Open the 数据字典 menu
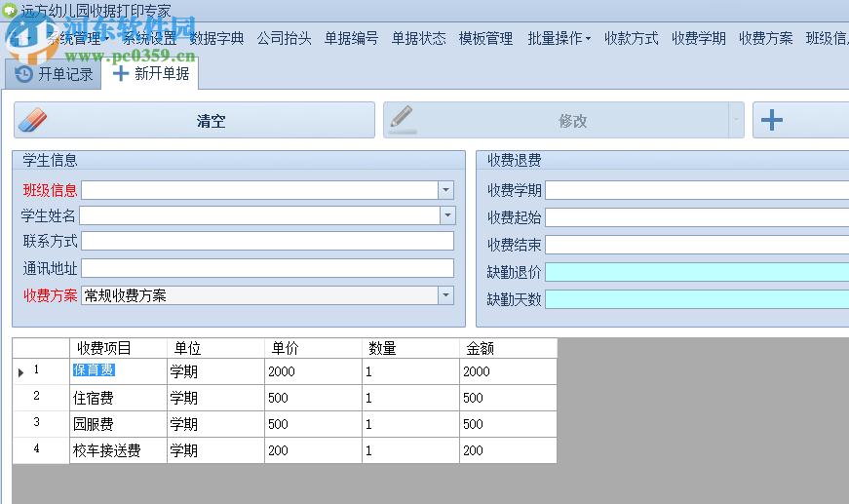This screenshot has height=504, width=849. click(x=216, y=38)
